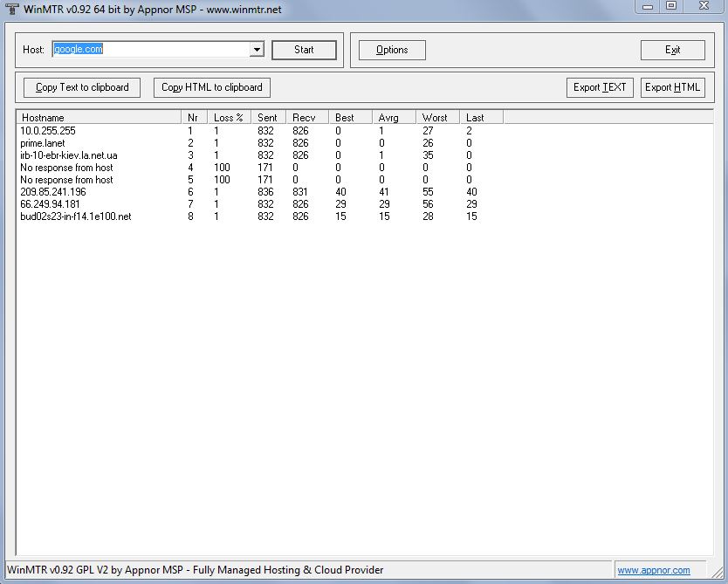Select the prime.lanet hop row
728x584 pixels.
pos(43,143)
